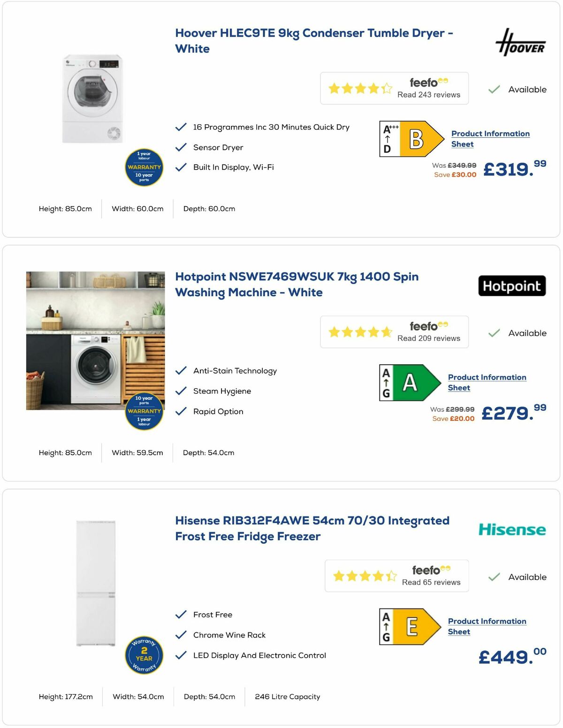Expand Read 65 reviews for the Hisense fridge
This screenshot has width=563, height=728.
[x=430, y=582]
